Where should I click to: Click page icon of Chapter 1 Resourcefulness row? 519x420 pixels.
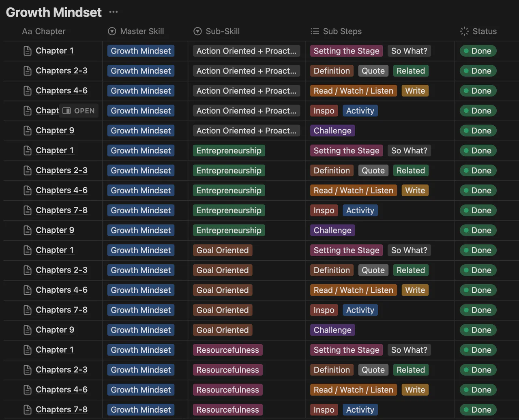[27, 350]
